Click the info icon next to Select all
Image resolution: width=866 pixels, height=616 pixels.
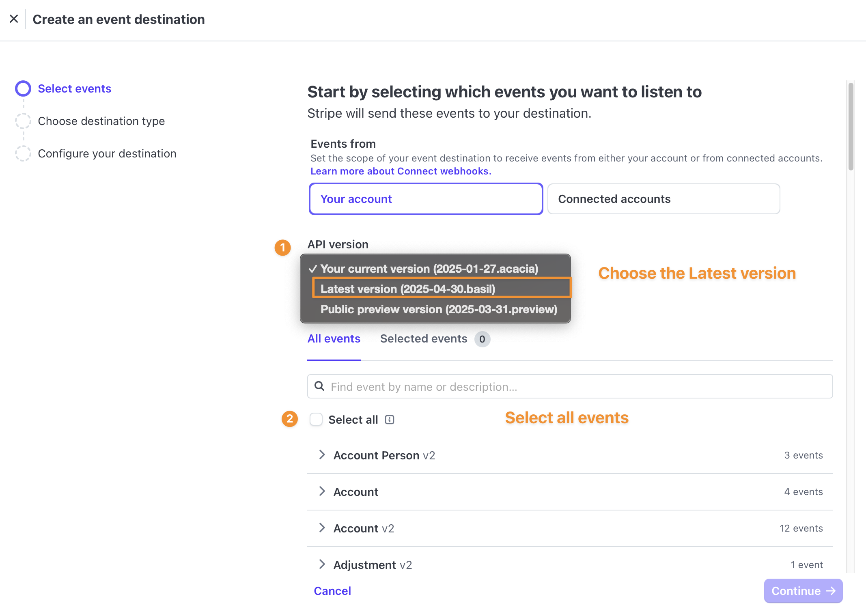(390, 420)
